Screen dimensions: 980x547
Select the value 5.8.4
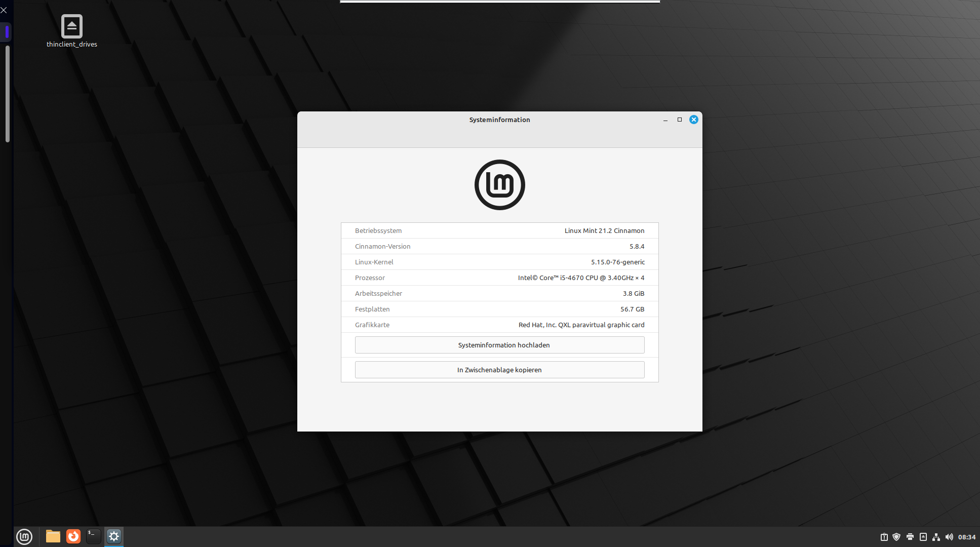(x=637, y=246)
